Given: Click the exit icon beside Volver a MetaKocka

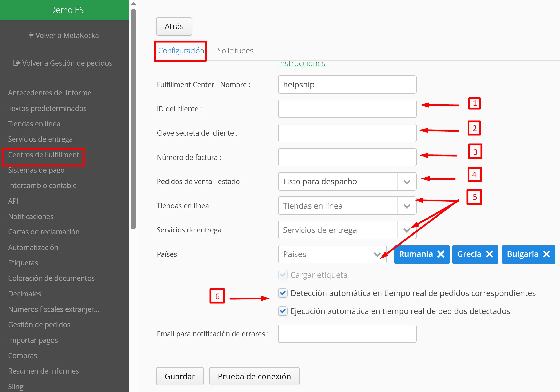Looking at the screenshot, I should point(30,35).
